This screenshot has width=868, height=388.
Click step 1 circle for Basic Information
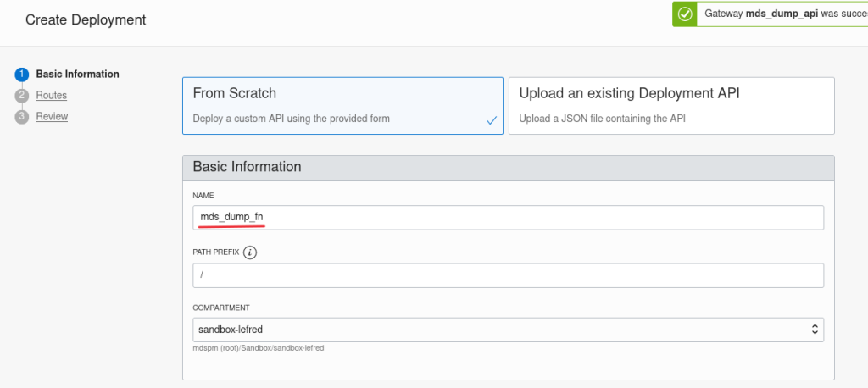(21, 75)
